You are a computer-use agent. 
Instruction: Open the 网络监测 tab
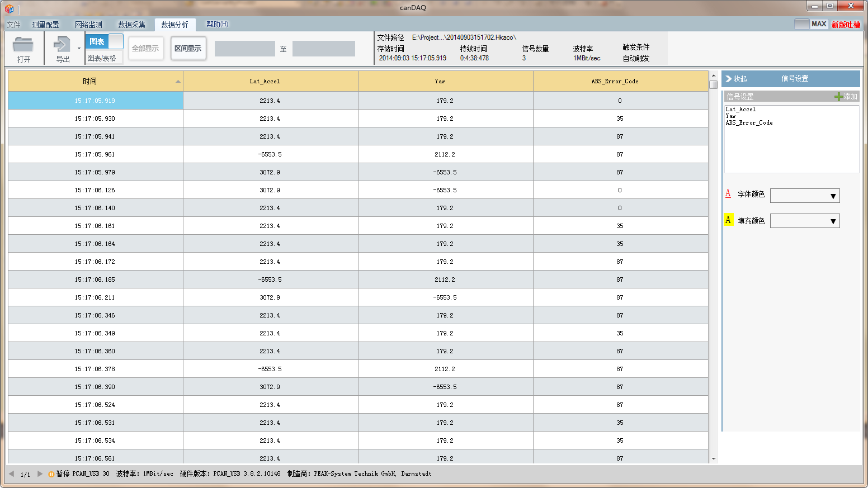point(88,25)
